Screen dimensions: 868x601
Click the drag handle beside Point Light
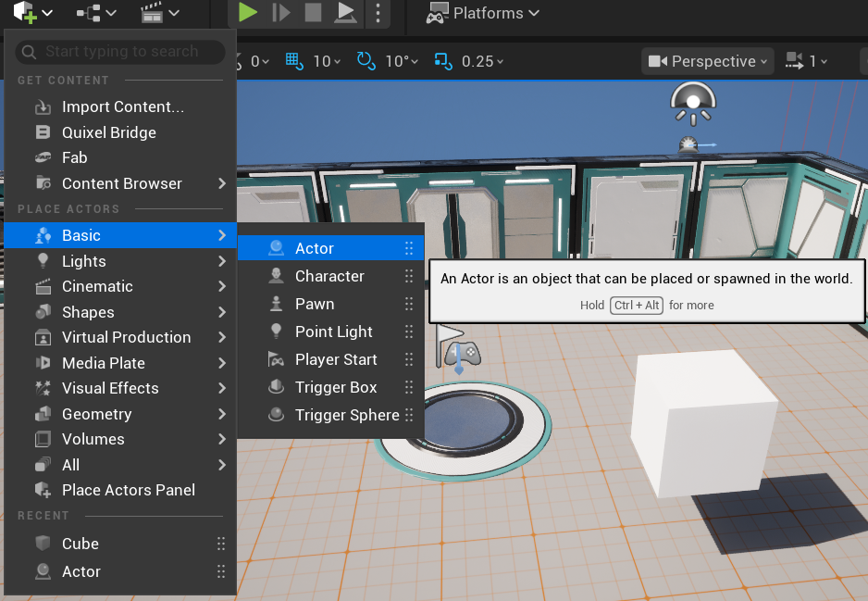[x=408, y=332]
